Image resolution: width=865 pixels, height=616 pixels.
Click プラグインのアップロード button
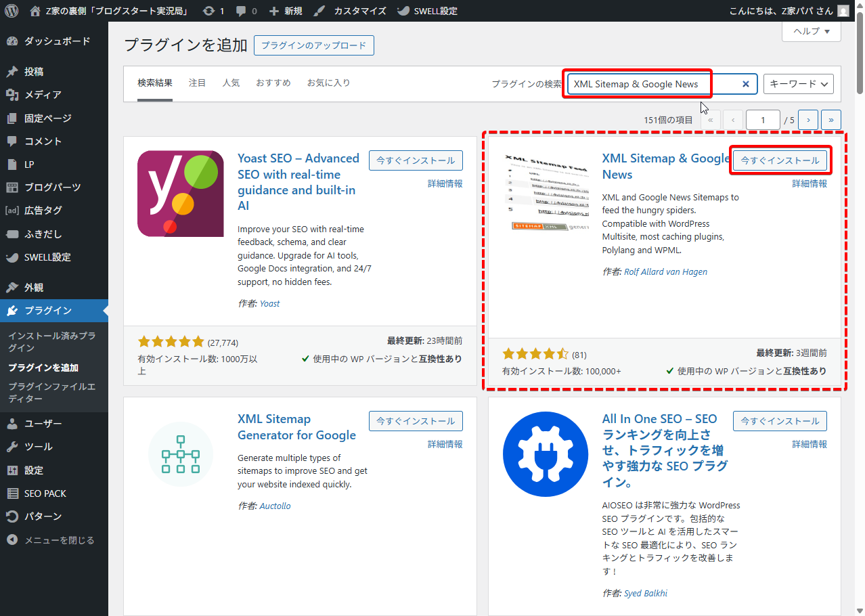(314, 45)
